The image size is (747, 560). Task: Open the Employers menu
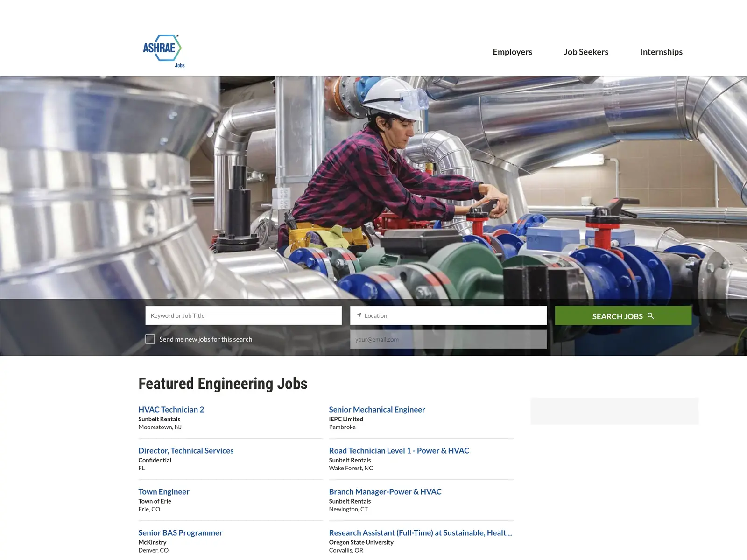tap(512, 52)
